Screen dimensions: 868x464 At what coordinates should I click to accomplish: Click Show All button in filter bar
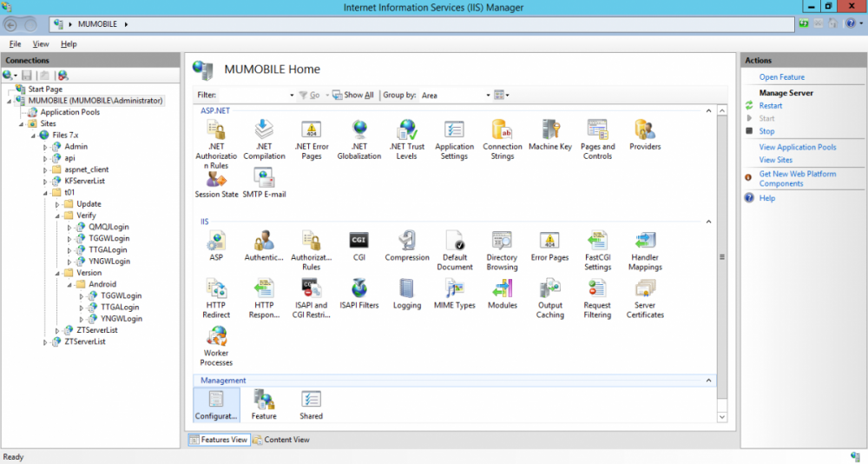coord(353,95)
